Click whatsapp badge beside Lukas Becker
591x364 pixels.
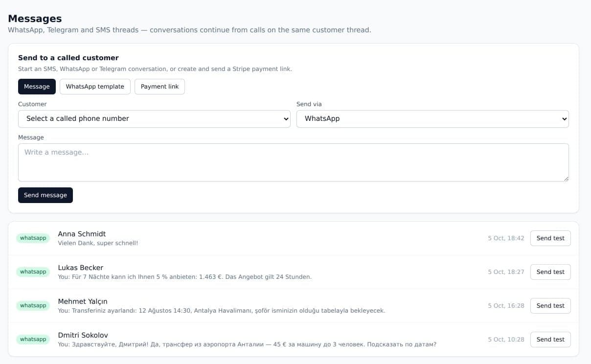click(x=33, y=272)
